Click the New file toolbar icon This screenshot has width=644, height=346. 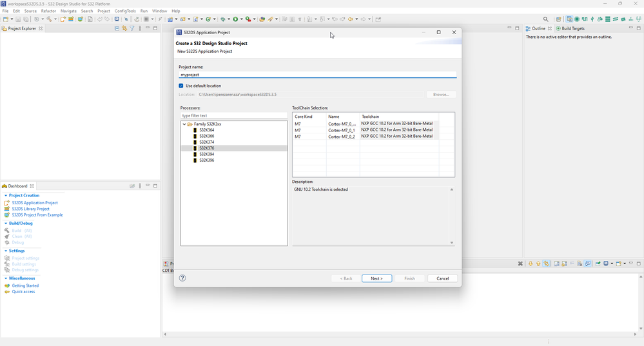pos(6,19)
